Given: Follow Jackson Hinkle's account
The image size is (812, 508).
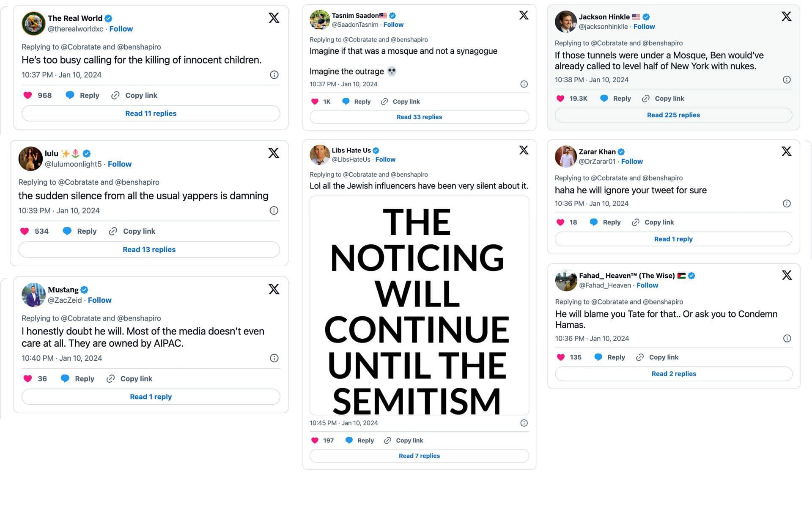Looking at the screenshot, I should (644, 26).
